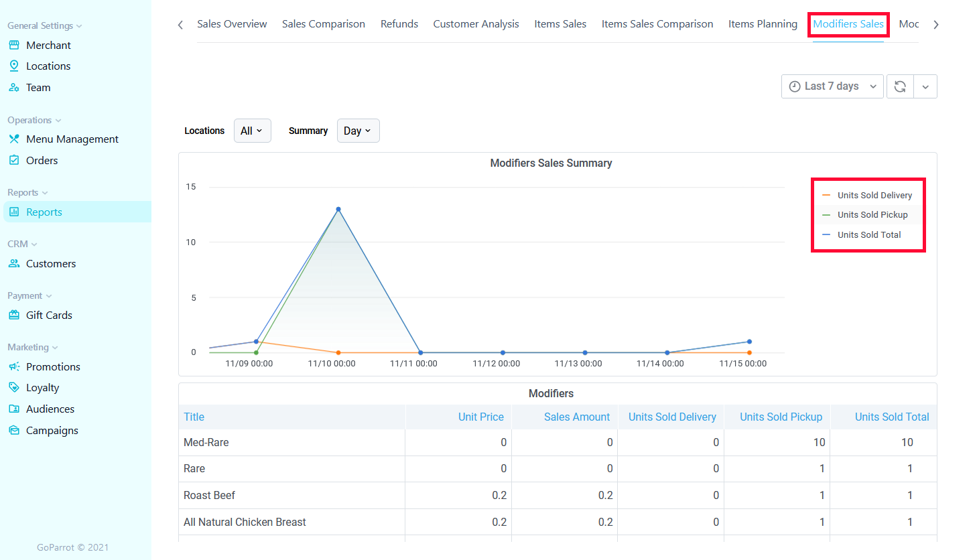Viewport: 979px width, 560px height.
Task: Click the Locations pin icon
Action: [14, 66]
